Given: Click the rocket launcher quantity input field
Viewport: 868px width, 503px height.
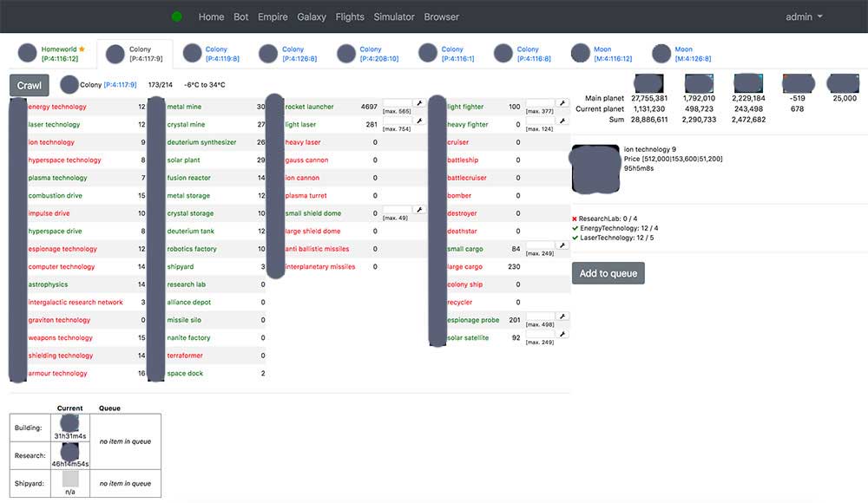Looking at the screenshot, I should coord(398,103).
